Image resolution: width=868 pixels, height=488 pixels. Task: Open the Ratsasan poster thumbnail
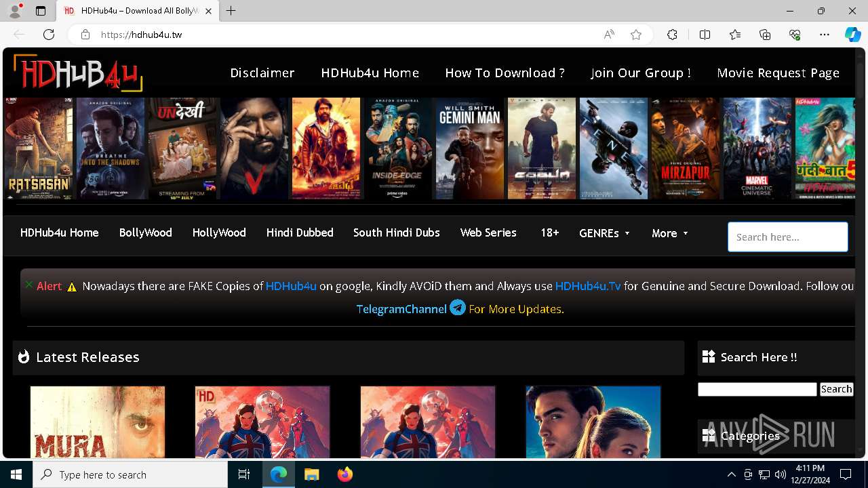(x=39, y=148)
